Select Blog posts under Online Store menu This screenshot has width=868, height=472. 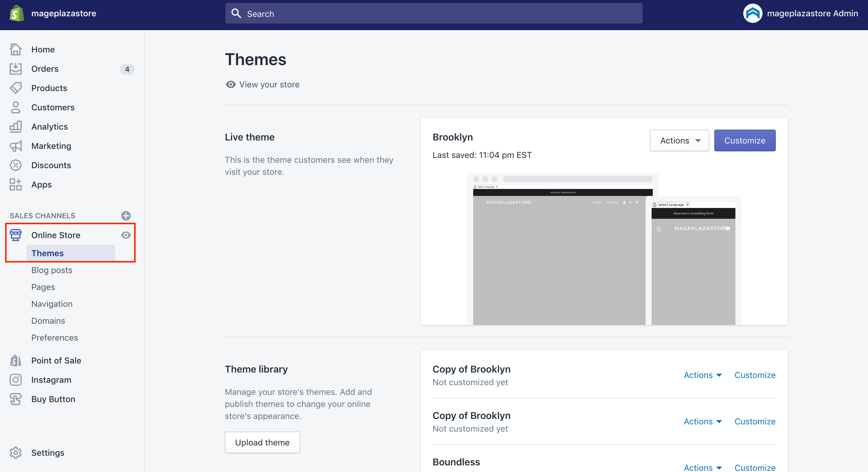(x=52, y=270)
